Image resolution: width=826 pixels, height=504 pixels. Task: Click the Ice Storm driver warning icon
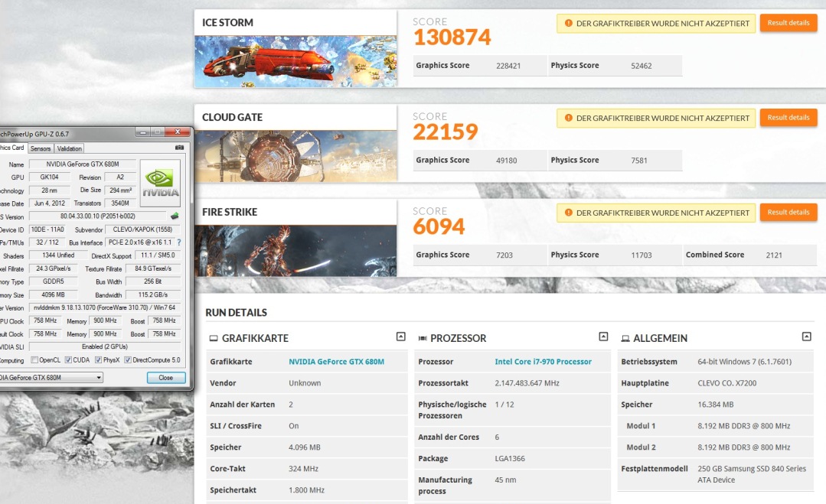(x=569, y=23)
